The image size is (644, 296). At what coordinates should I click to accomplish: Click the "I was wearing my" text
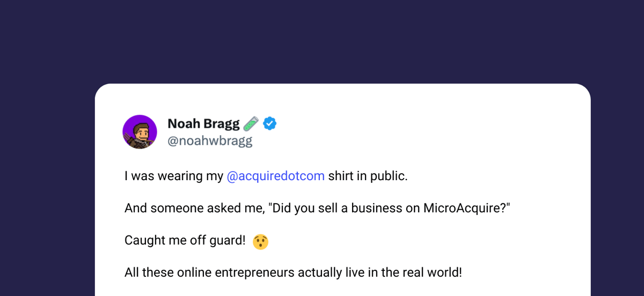(174, 176)
